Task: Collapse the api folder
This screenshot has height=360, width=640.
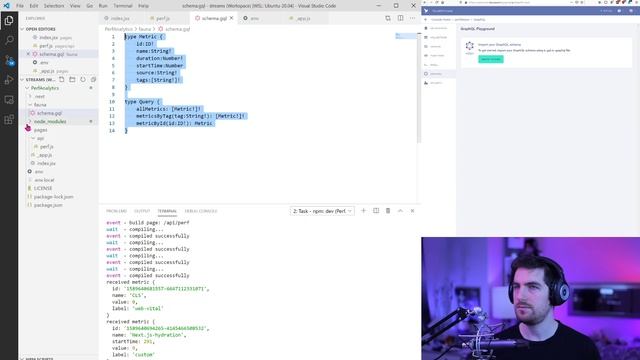Action: click(33, 138)
